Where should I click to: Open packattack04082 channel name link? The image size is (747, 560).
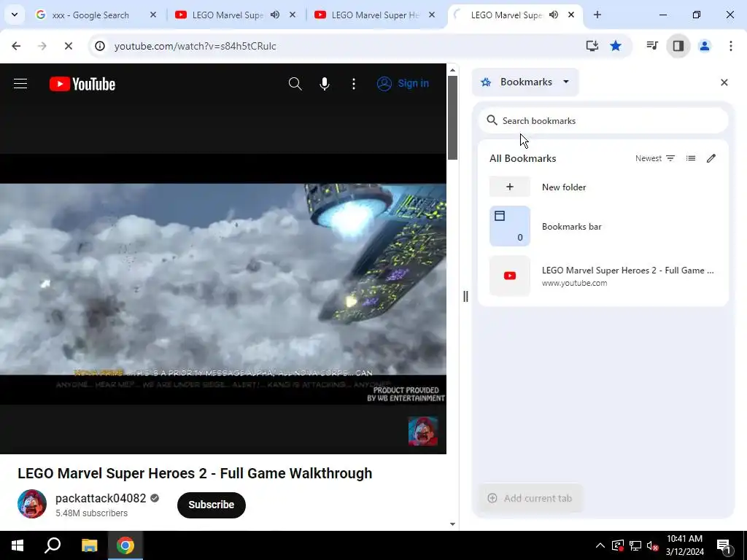[101, 498]
